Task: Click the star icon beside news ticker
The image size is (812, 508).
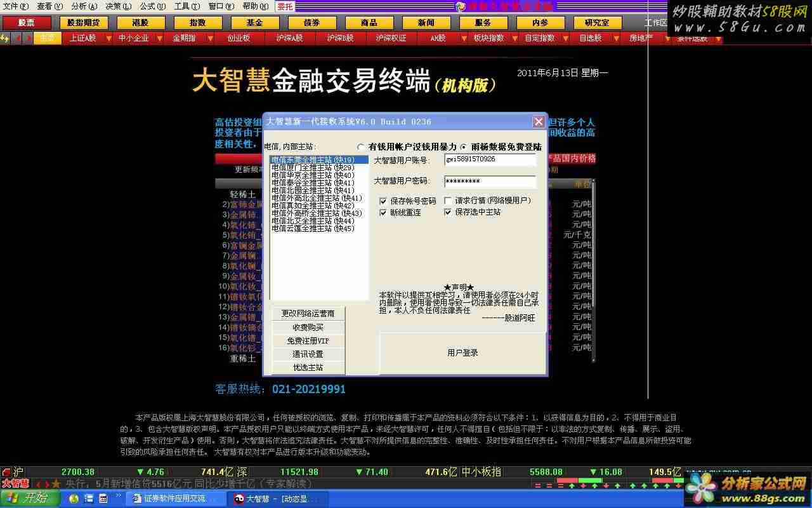Action: 56,484
